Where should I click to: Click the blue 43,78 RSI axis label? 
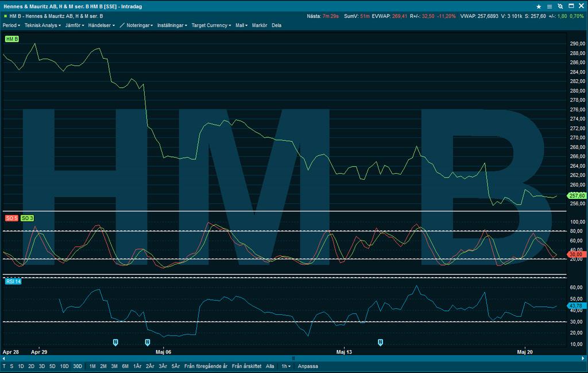[577, 306]
